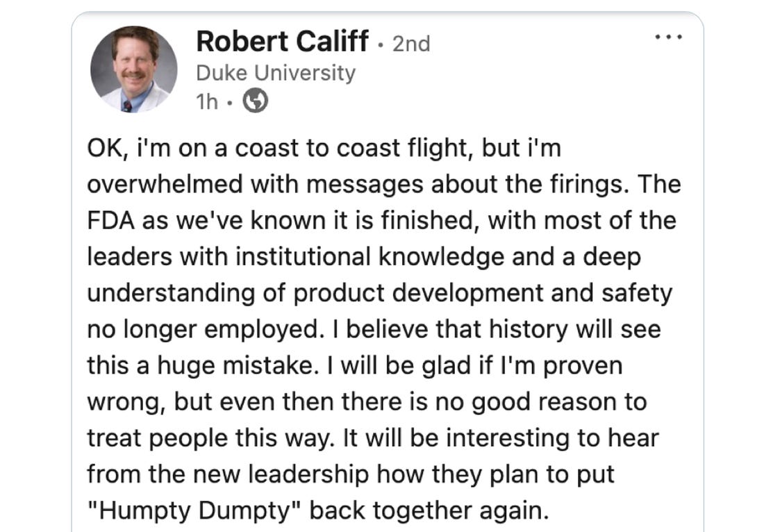Open the post's three-dot options menu
The height and width of the screenshot is (532, 764).
(x=670, y=37)
